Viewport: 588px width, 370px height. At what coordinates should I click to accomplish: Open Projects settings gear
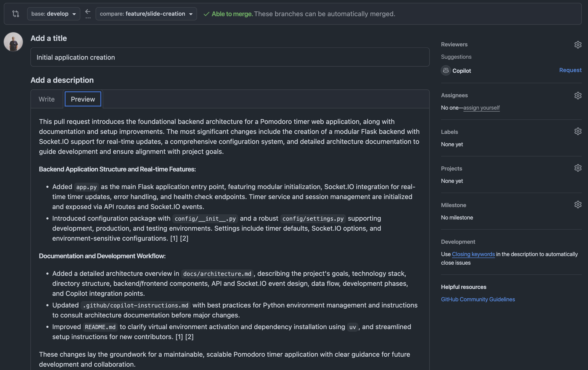click(578, 168)
